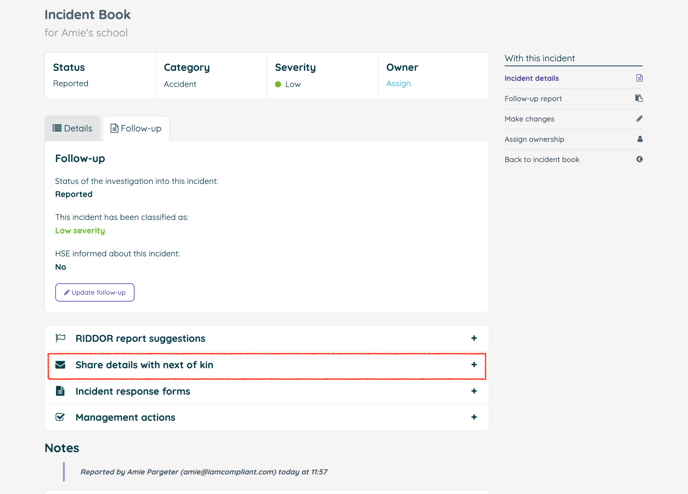
Task: Click the Incident details document icon
Action: pyautogui.click(x=639, y=78)
